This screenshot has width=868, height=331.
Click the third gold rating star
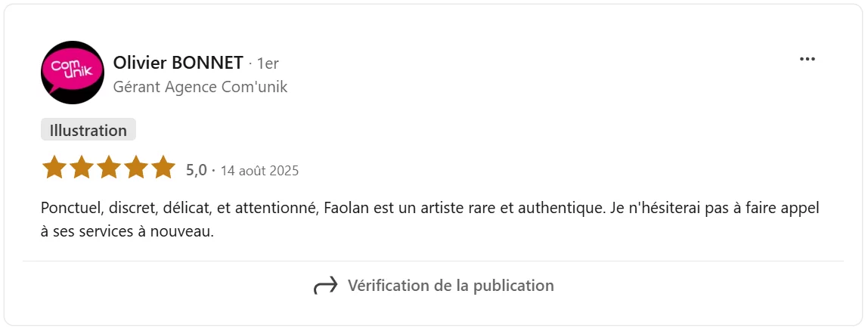pyautogui.click(x=108, y=168)
